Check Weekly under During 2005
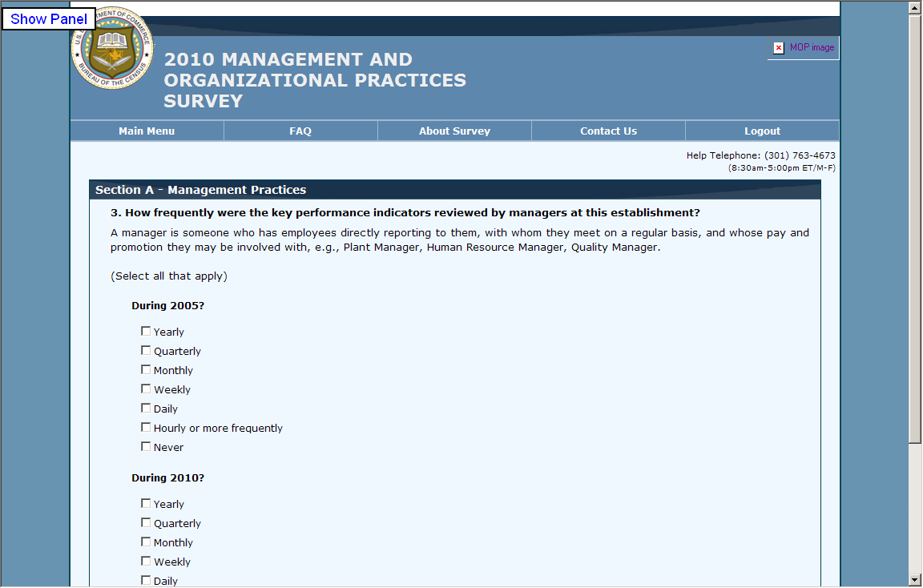 click(146, 389)
